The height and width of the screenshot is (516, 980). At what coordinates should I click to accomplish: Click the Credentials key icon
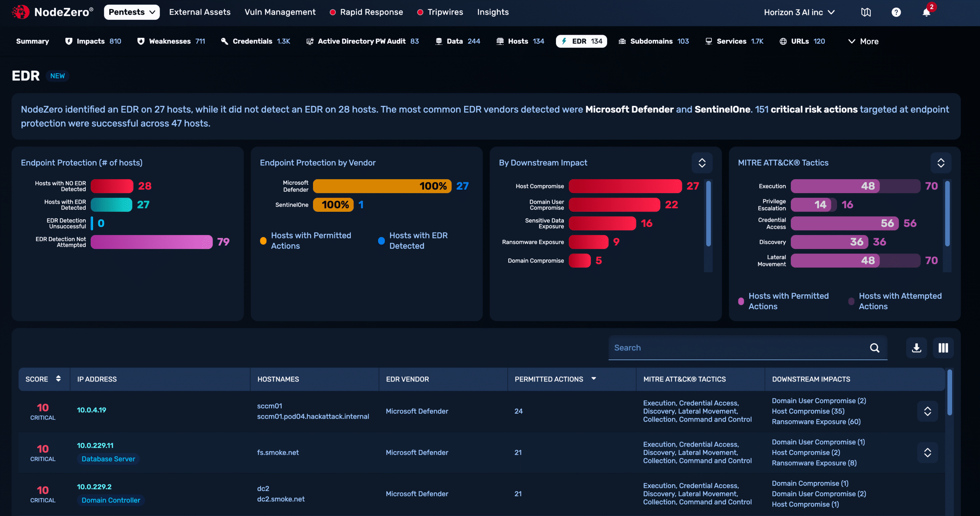225,41
